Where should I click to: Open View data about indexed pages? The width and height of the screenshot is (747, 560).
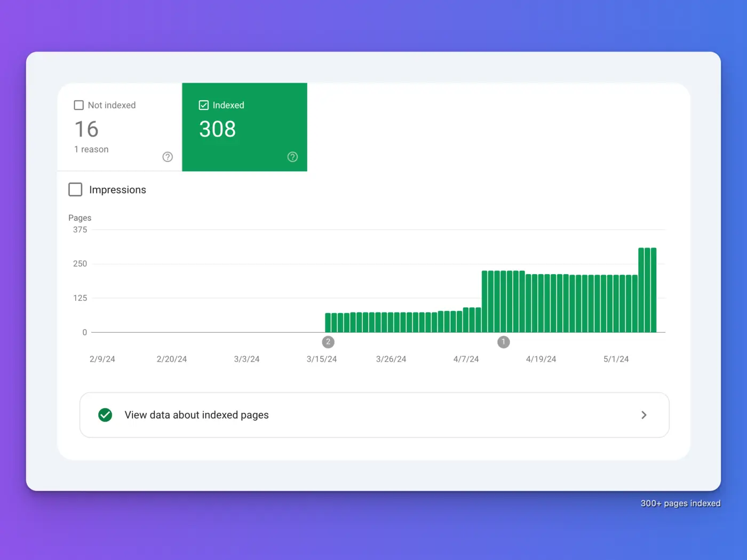(374, 415)
